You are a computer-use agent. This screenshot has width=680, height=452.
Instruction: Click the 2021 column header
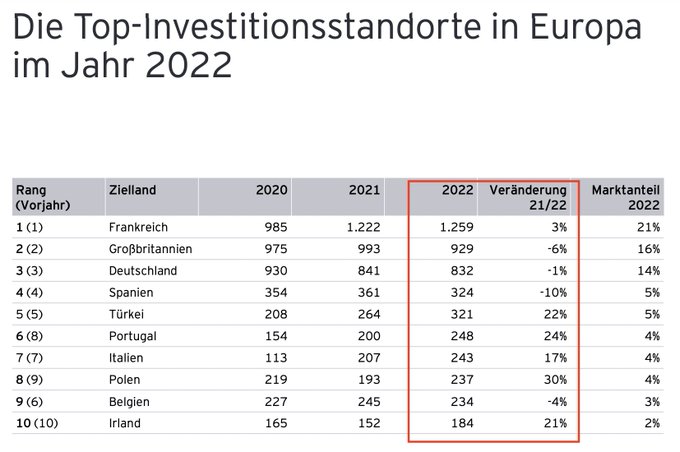pyautogui.click(x=364, y=190)
